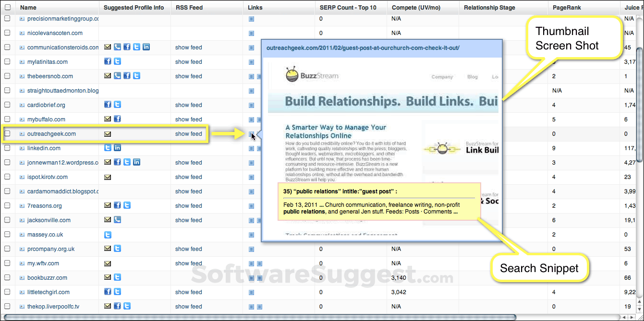Click the LinkedIn icon for communicationsteroids.com
The image size is (644, 321).
coord(146,47)
